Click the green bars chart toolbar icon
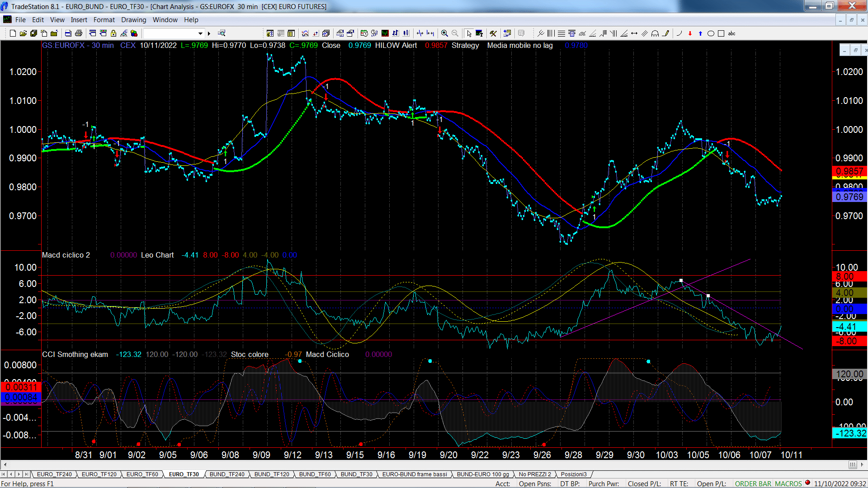Viewport: 868px width, 488px height. coord(385,33)
